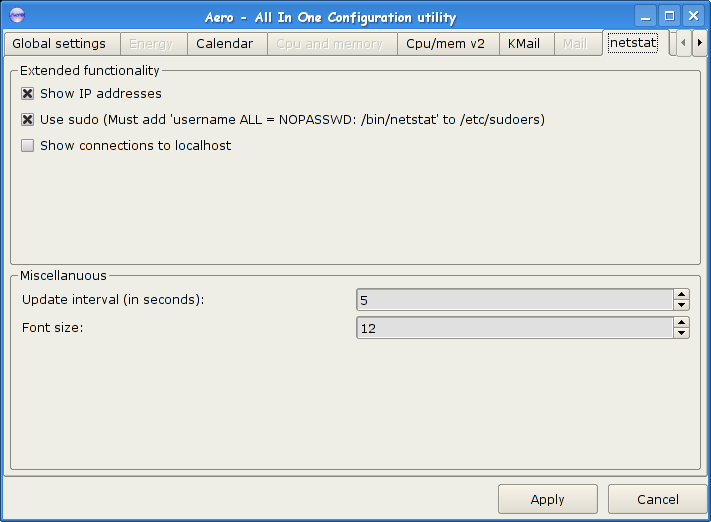Increase the Font size value
The height and width of the screenshot is (522, 711).
681,322
